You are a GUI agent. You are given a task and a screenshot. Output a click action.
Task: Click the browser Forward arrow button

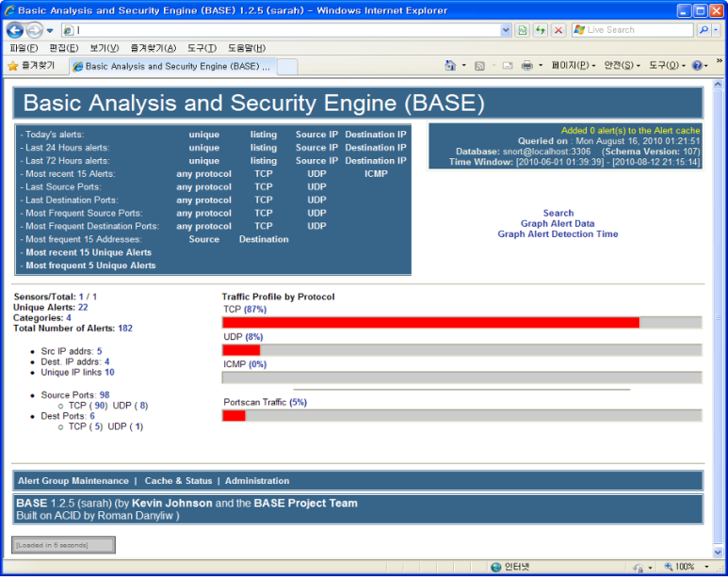(34, 30)
